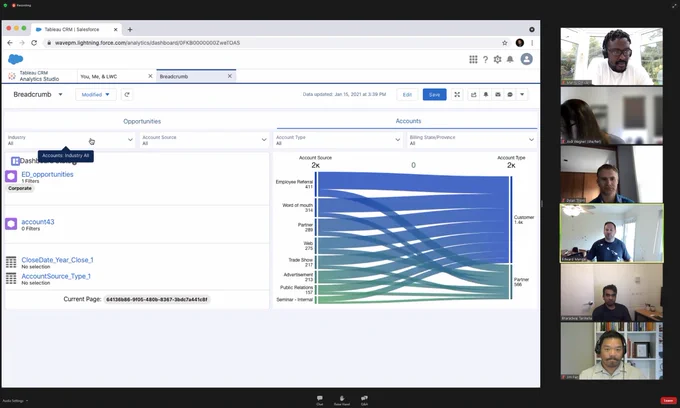Reload the page with the browser refresh icon
The width and height of the screenshot is (680, 408).
(x=34, y=42)
